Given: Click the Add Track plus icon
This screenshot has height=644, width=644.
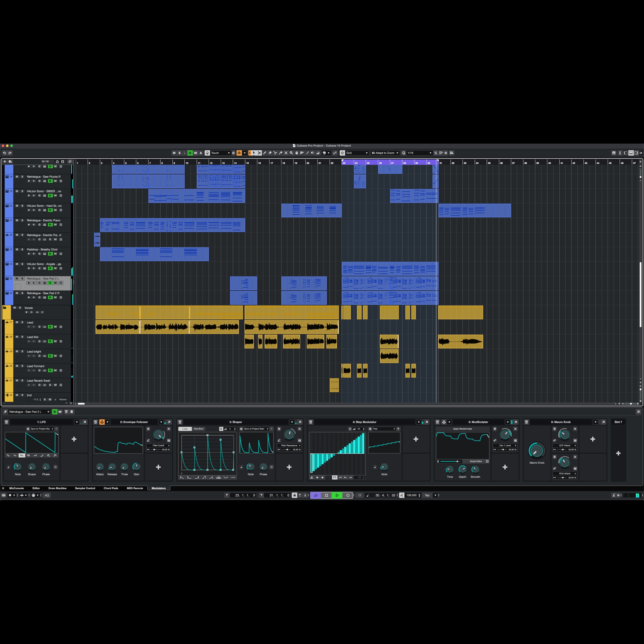Looking at the screenshot, I should click(5, 161).
